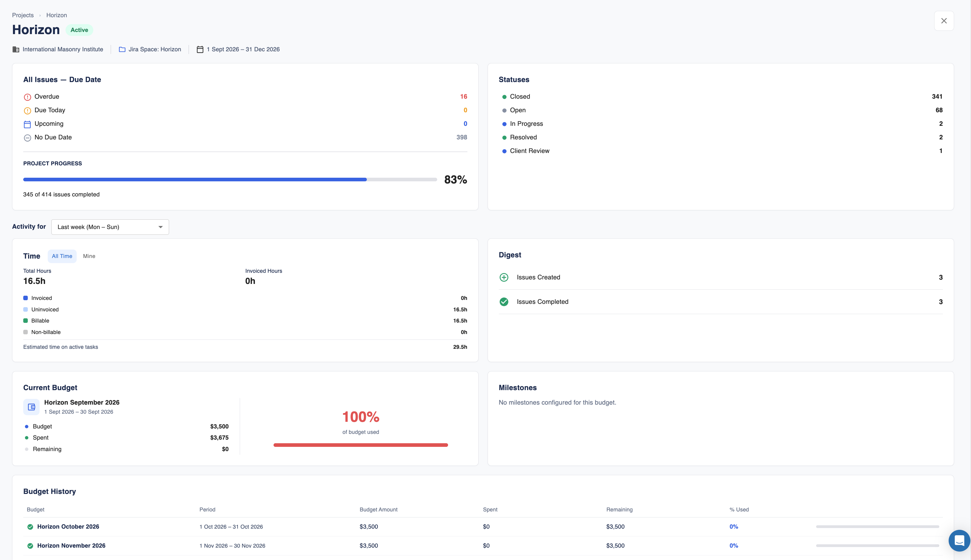971x560 pixels.
Task: Click the No Due Date icon
Action: tap(27, 138)
